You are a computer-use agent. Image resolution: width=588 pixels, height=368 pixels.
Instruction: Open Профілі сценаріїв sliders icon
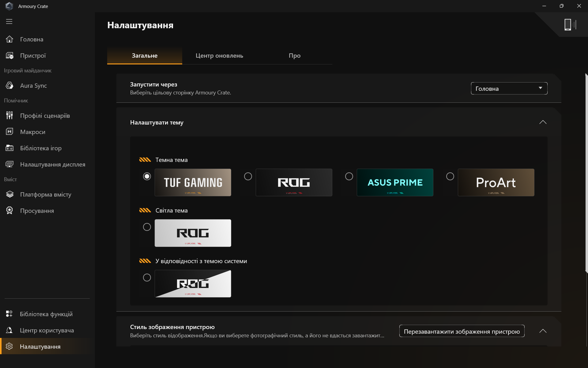coord(9,116)
